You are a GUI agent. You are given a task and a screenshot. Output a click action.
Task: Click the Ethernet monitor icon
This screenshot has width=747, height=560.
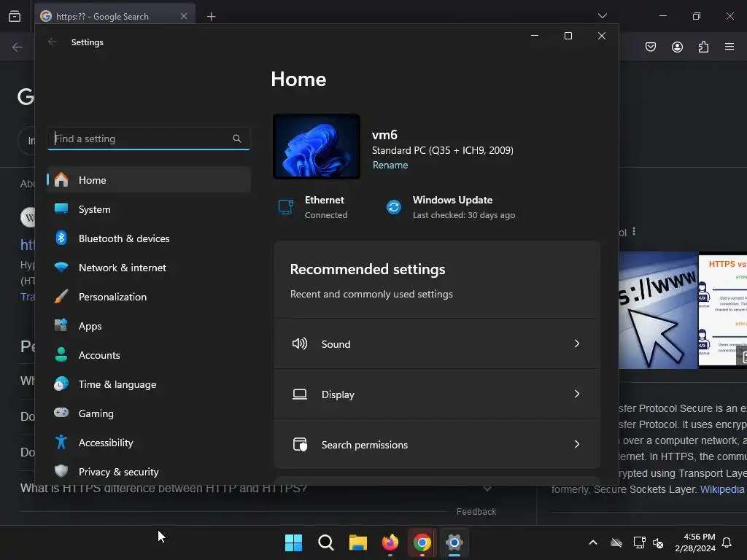(286, 207)
